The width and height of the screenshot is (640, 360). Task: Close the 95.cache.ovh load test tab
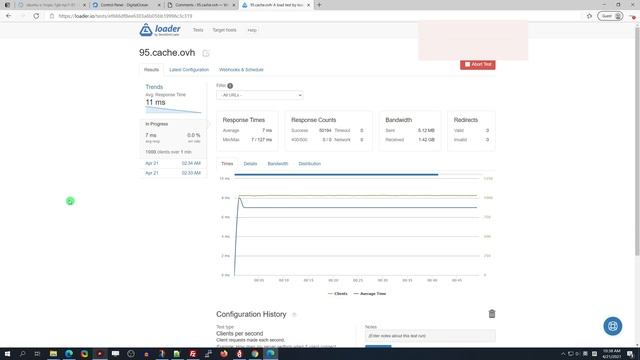[309, 5]
